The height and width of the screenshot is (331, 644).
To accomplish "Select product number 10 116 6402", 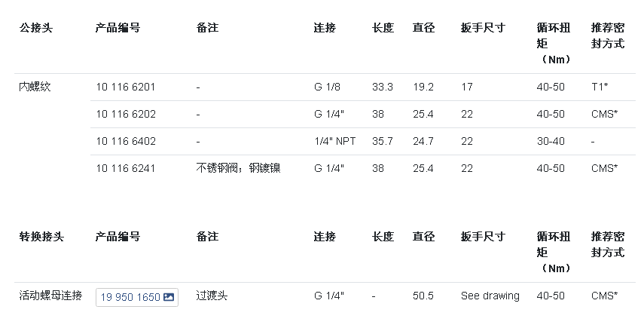I will click(x=126, y=142).
